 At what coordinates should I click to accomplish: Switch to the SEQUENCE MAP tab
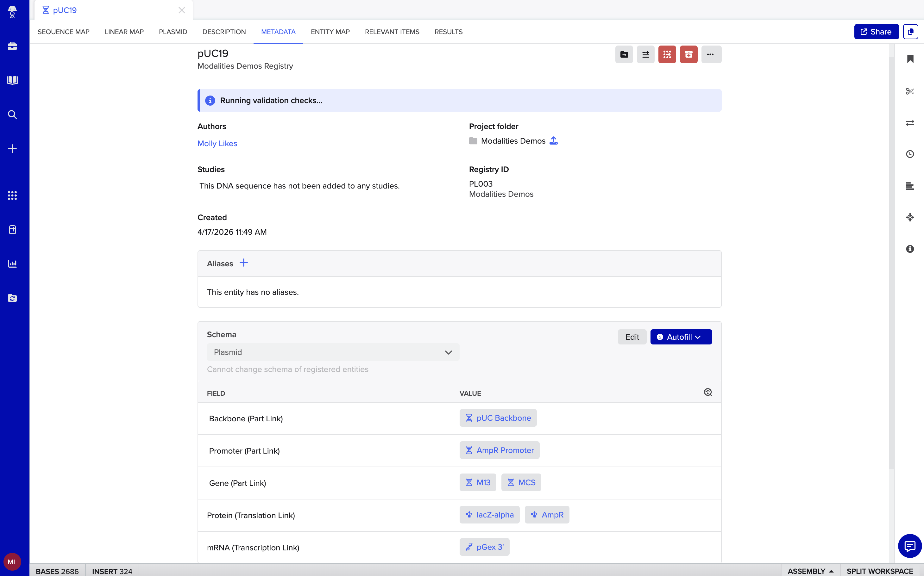pyautogui.click(x=64, y=32)
